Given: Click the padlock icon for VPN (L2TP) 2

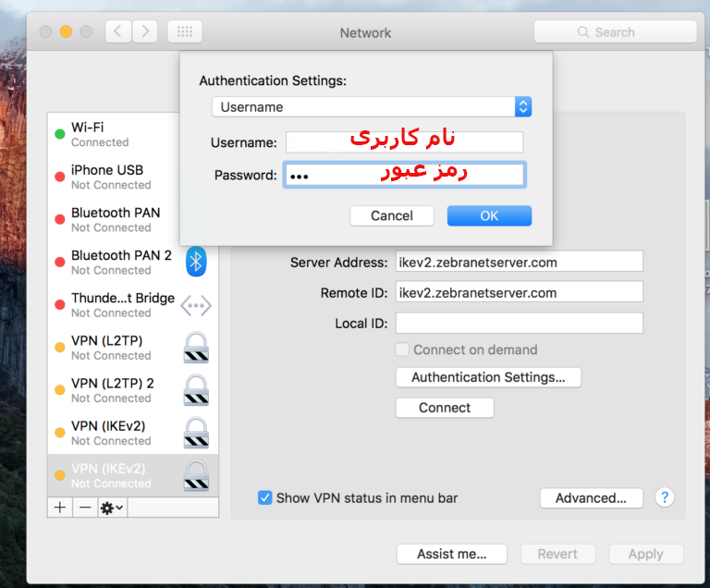Looking at the screenshot, I should [x=195, y=389].
